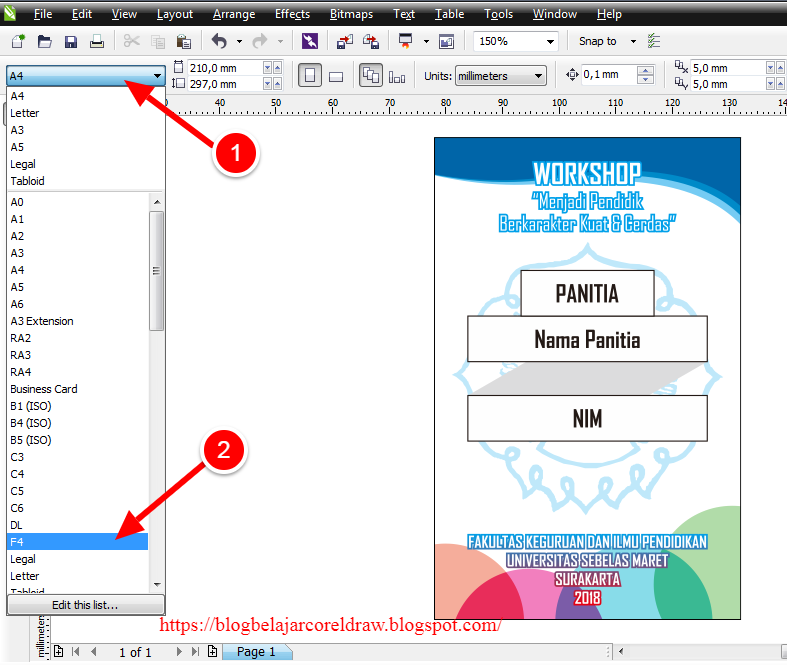This screenshot has height=665, width=787.
Task: Click the Copy icon
Action: 158,41
